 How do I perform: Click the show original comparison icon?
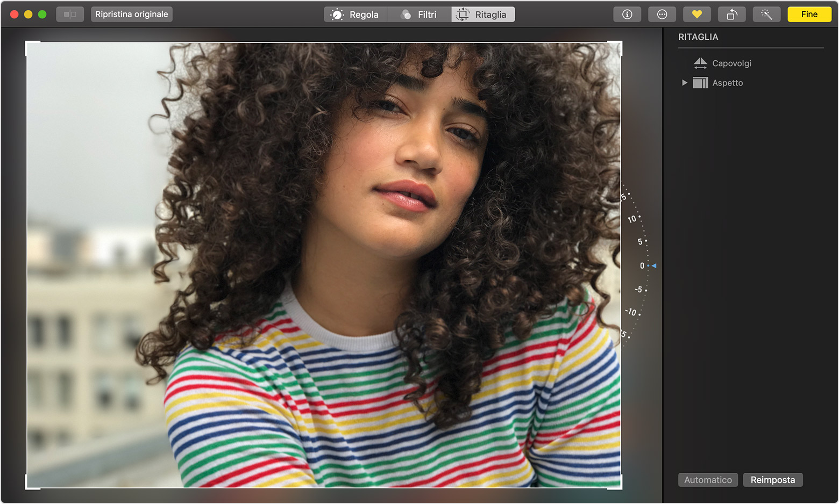click(x=70, y=15)
